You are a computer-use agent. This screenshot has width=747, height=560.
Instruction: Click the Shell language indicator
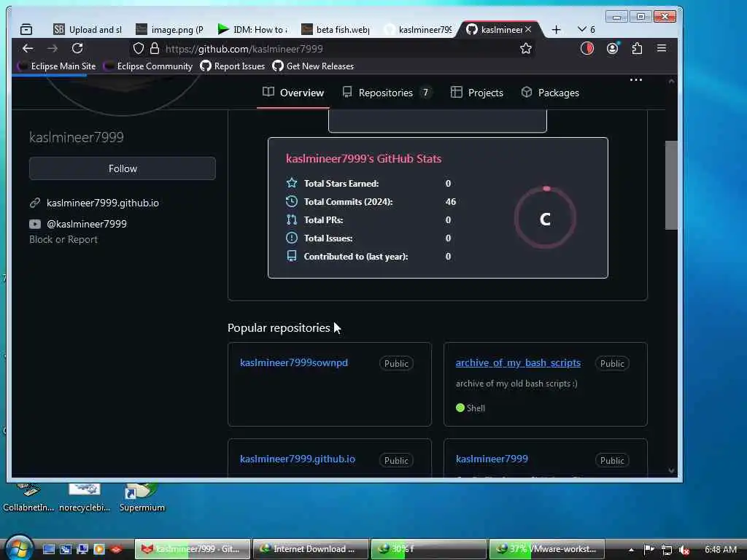point(471,408)
